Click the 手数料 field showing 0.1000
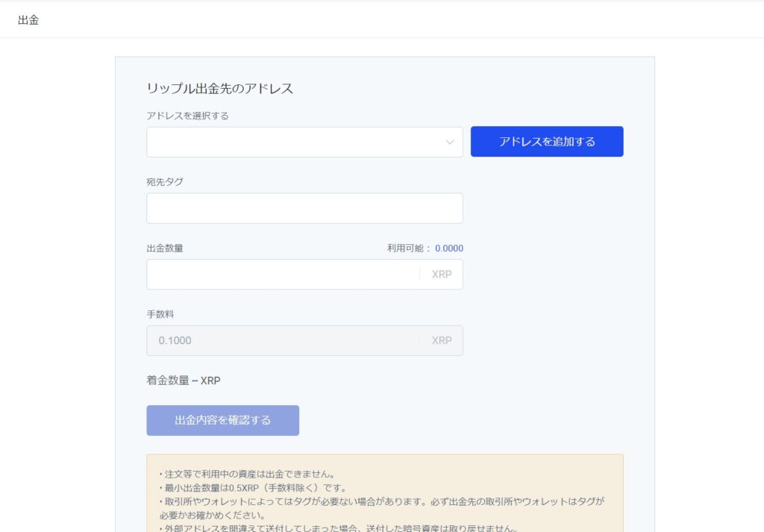Image resolution: width=764 pixels, height=532 pixels. point(304,340)
